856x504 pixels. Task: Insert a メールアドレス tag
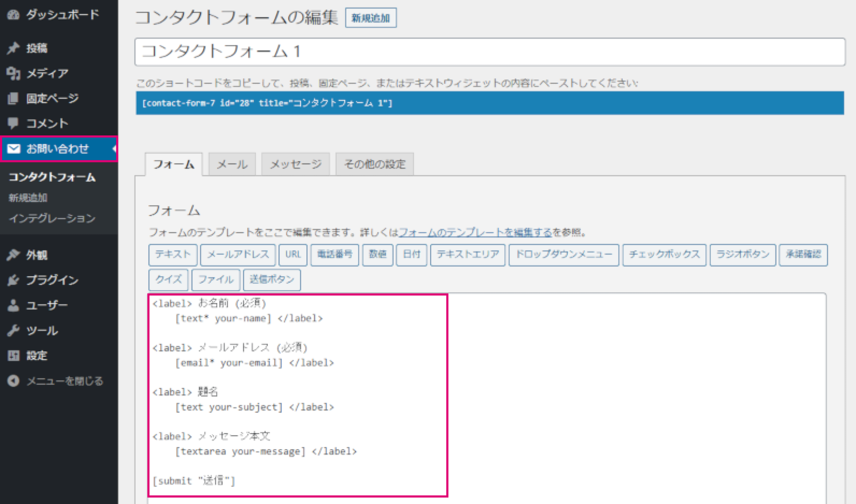point(238,254)
